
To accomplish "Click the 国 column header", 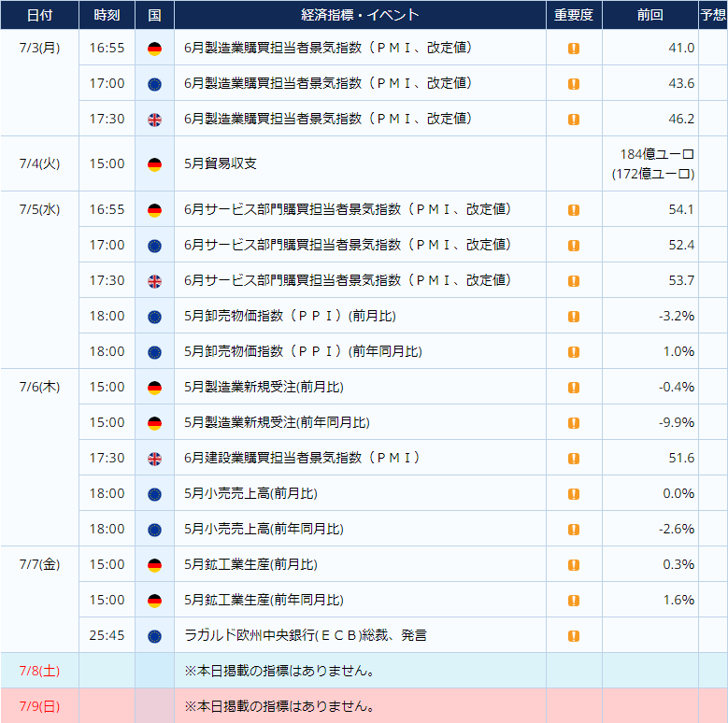I will click(x=154, y=15).
